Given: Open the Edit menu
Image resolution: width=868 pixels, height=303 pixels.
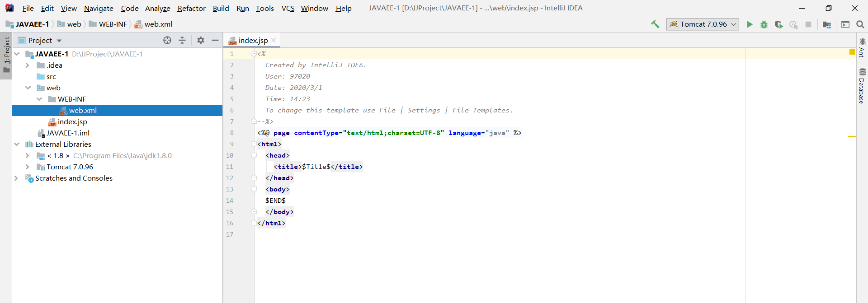Looking at the screenshot, I should click(47, 8).
